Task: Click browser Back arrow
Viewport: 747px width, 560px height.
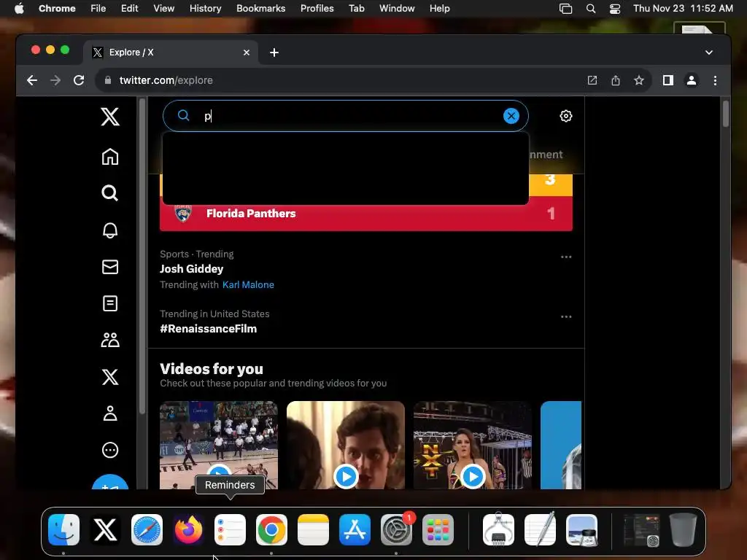Action: 32,80
